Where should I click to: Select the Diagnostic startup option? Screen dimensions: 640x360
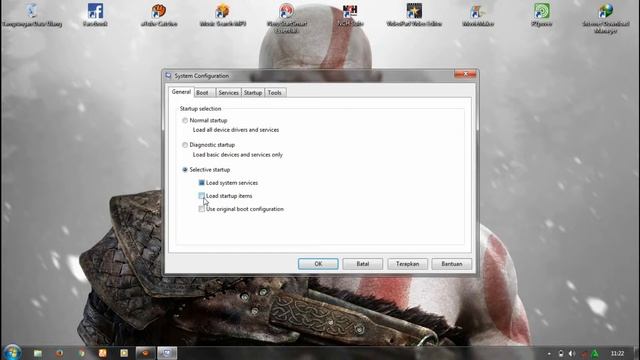185,145
